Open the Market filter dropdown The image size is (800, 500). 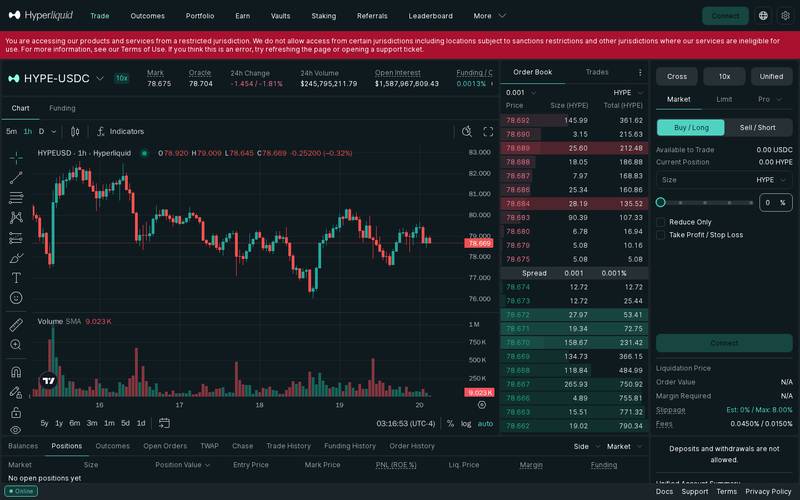point(624,446)
